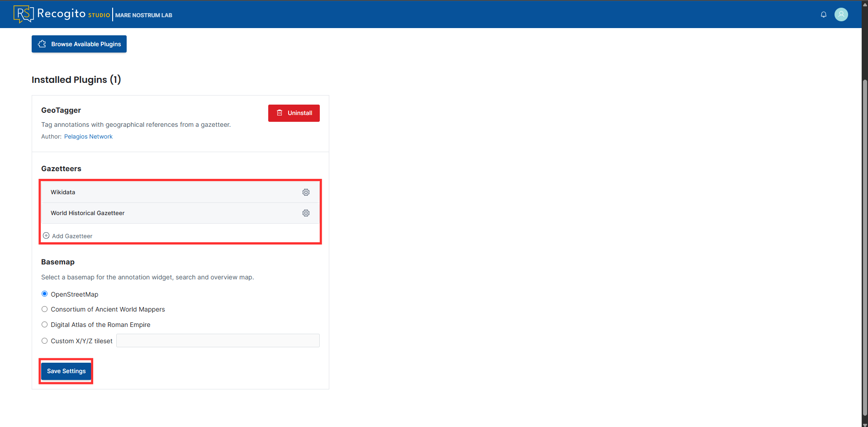Image resolution: width=868 pixels, height=427 pixels.
Task: Click Add Gazetteer
Action: pyautogui.click(x=68, y=236)
